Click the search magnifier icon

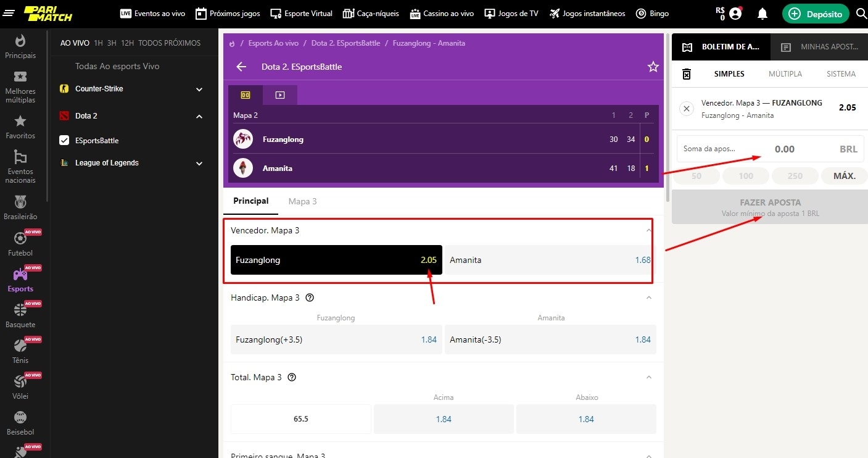tap(861, 14)
